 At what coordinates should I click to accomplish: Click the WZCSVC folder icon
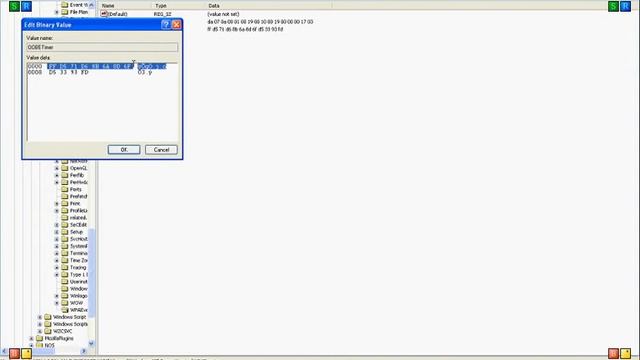[48, 331]
